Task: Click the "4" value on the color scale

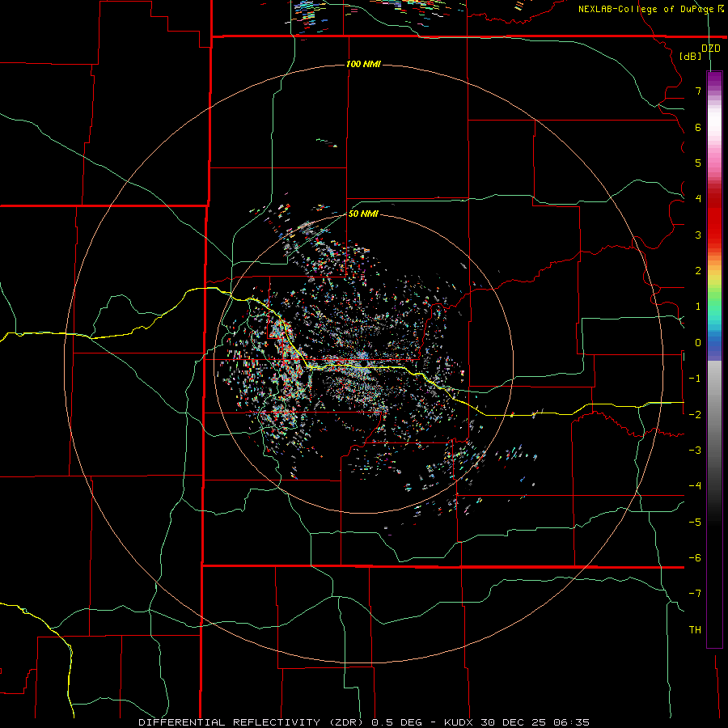Action: point(698,199)
